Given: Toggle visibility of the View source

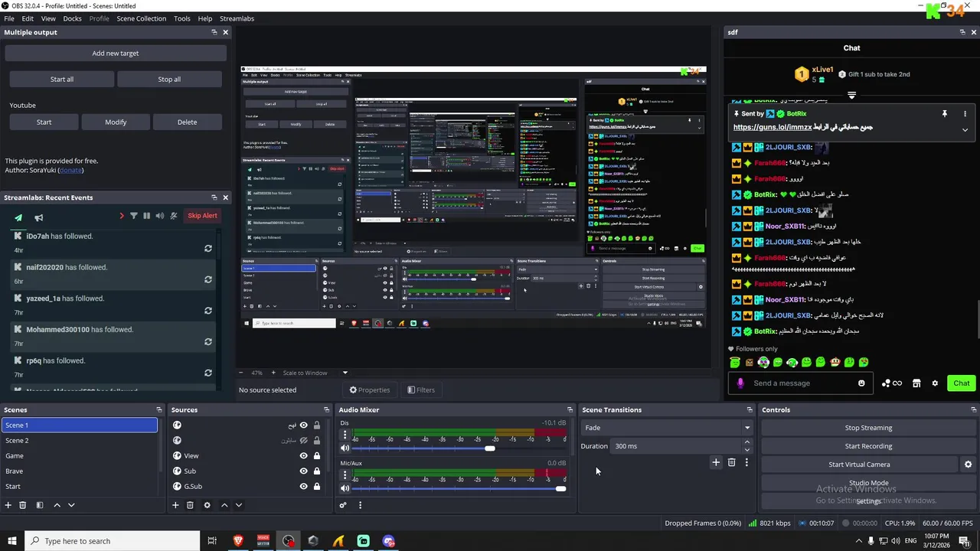Looking at the screenshot, I should coord(303,456).
